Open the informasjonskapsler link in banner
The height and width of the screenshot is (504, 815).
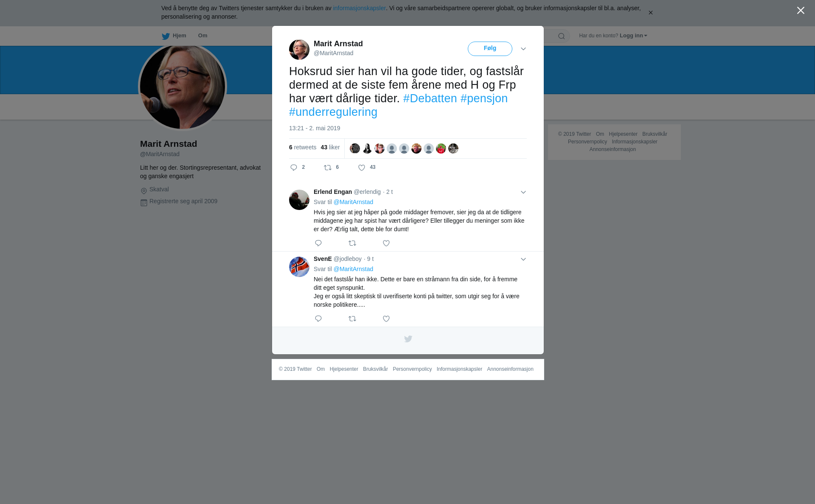(359, 8)
